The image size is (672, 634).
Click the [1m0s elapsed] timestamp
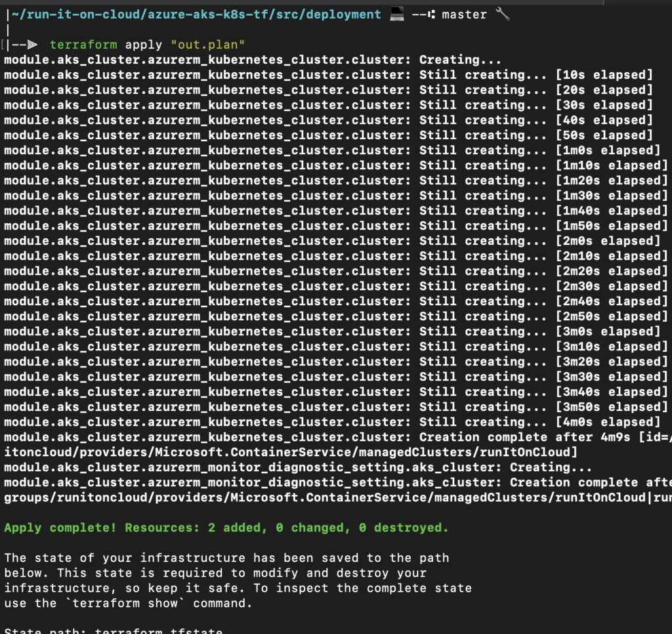point(608,150)
